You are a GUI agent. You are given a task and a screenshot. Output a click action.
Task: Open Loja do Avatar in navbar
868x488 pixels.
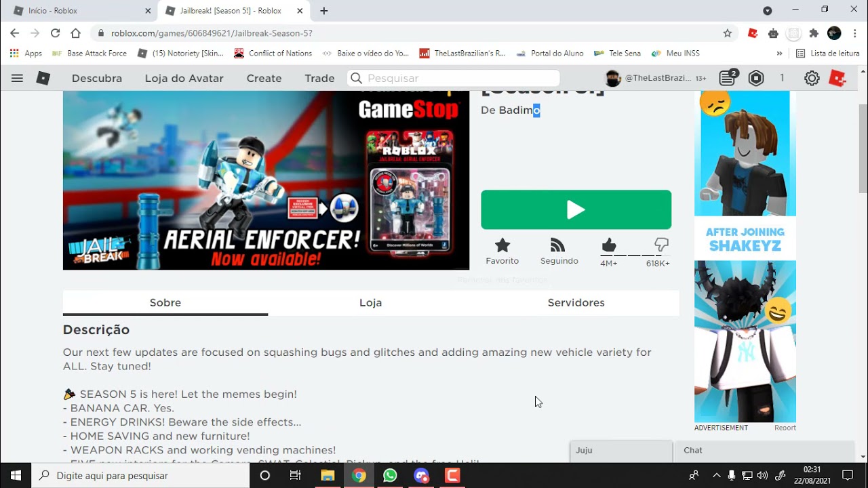184,79
